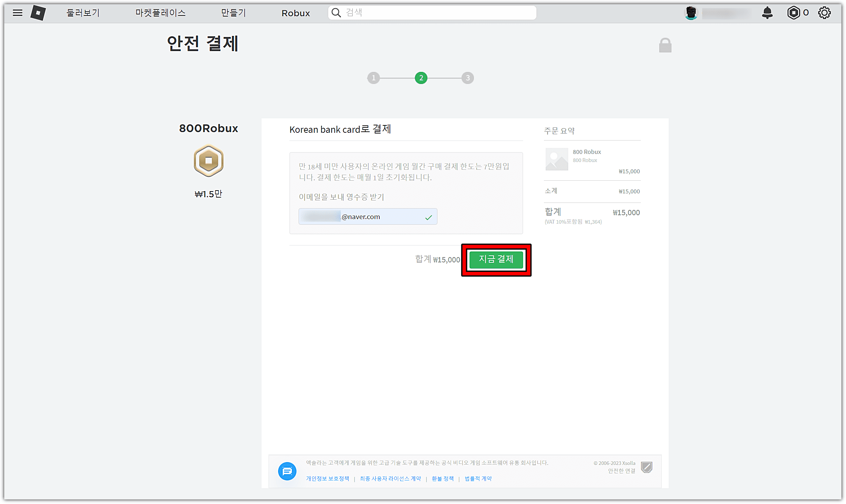Open the settings gear icon
846x504 pixels.
[x=824, y=13]
